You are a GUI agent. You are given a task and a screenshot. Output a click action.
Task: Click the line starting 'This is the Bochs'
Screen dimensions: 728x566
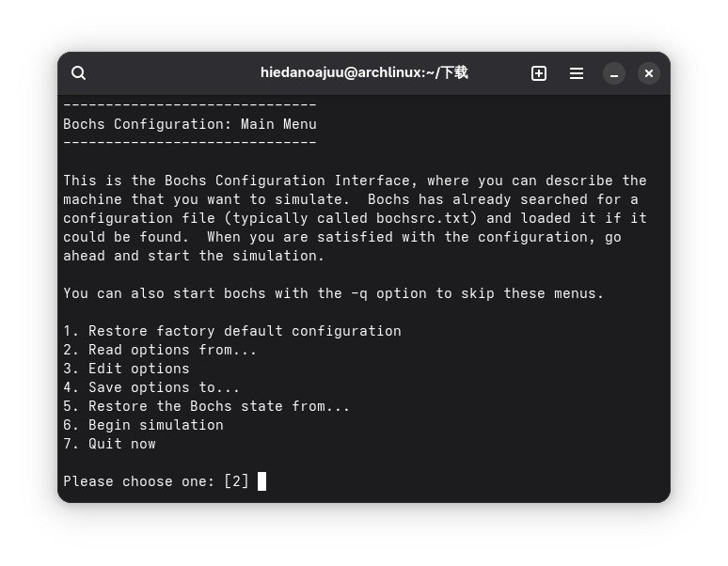(355, 181)
